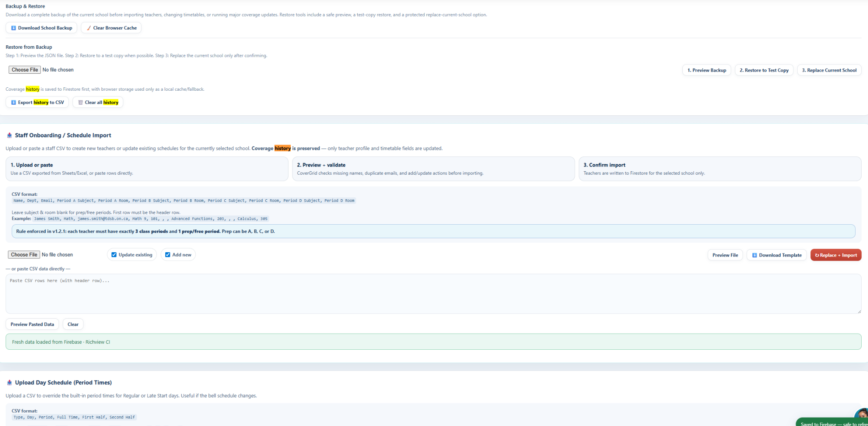The height and width of the screenshot is (426, 868).
Task: Click the James Smith example CSV row
Action: [151, 219]
